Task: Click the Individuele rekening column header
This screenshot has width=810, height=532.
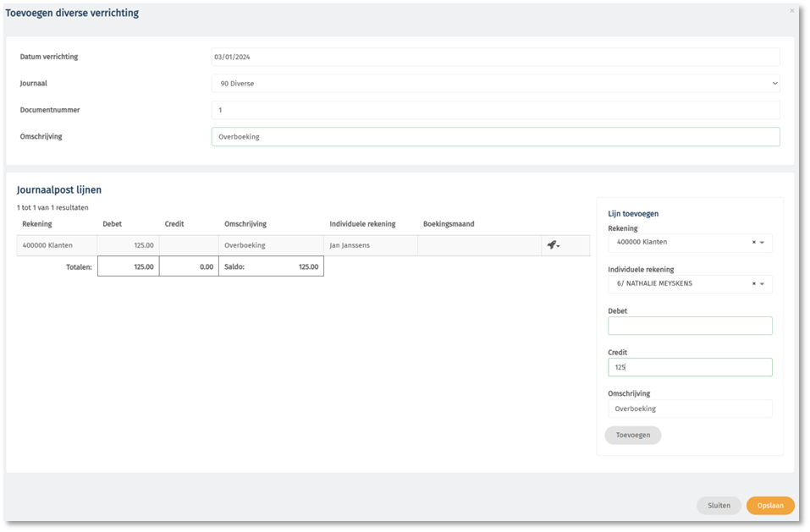Action: pos(362,224)
